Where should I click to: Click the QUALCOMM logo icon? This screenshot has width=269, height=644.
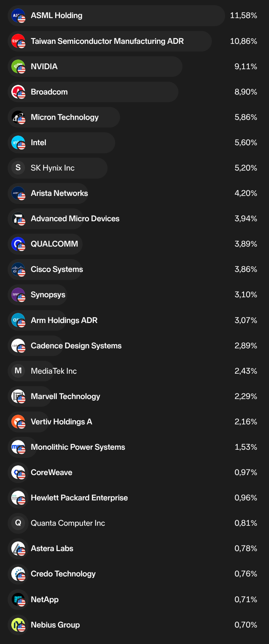[x=18, y=244]
